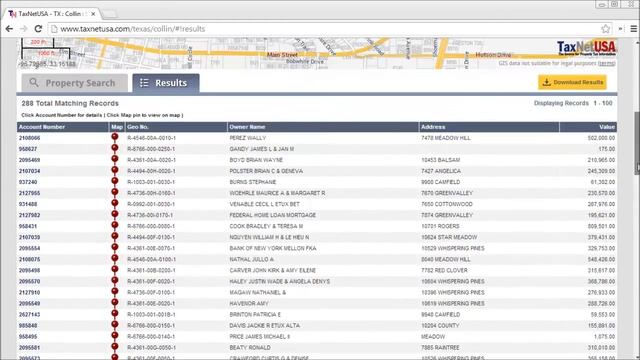Click address 7885 RAINTREE

pos(440,347)
